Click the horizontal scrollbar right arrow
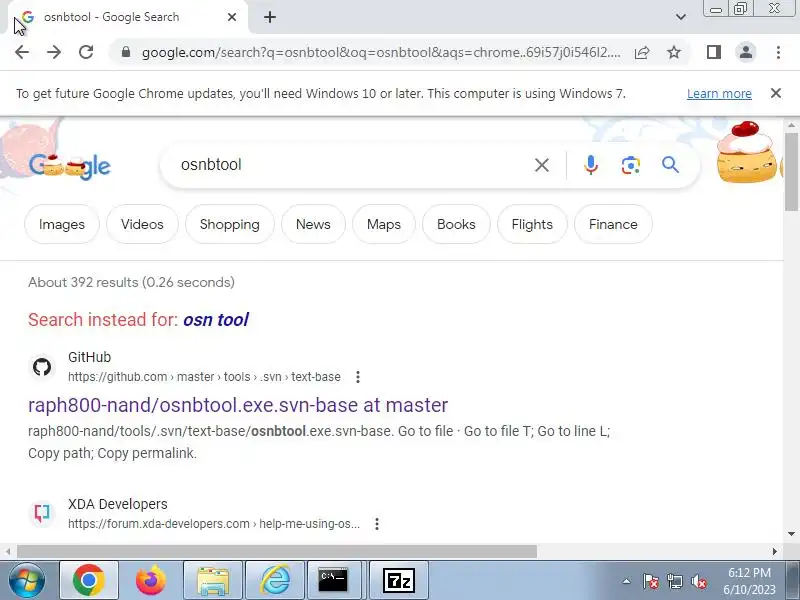 click(x=775, y=552)
